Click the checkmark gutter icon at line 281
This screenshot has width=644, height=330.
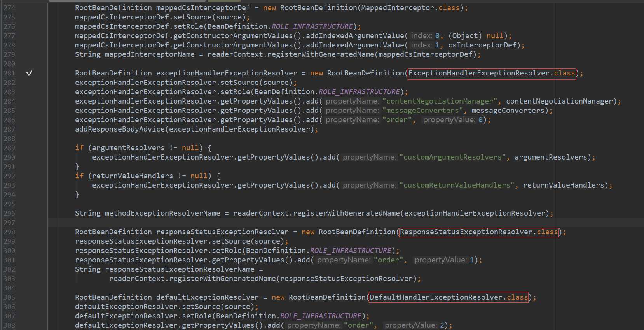coord(29,73)
